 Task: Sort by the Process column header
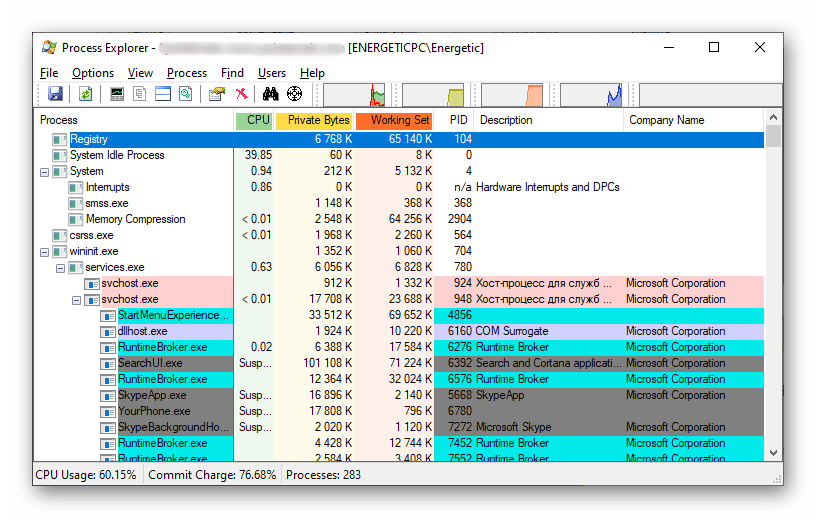click(134, 120)
